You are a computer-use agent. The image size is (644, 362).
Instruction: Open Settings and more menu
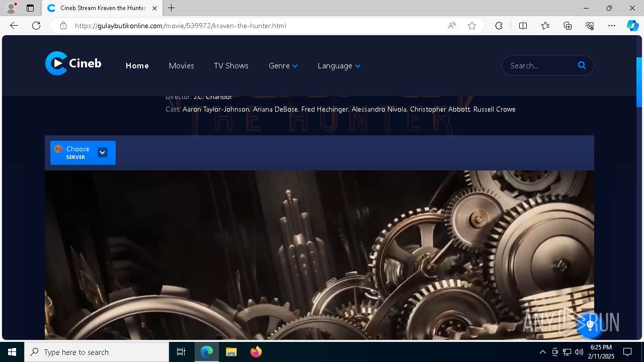(x=612, y=26)
